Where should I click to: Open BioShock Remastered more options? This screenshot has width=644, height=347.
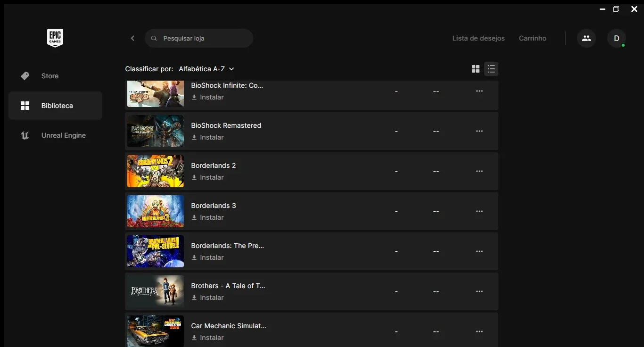pos(479,131)
